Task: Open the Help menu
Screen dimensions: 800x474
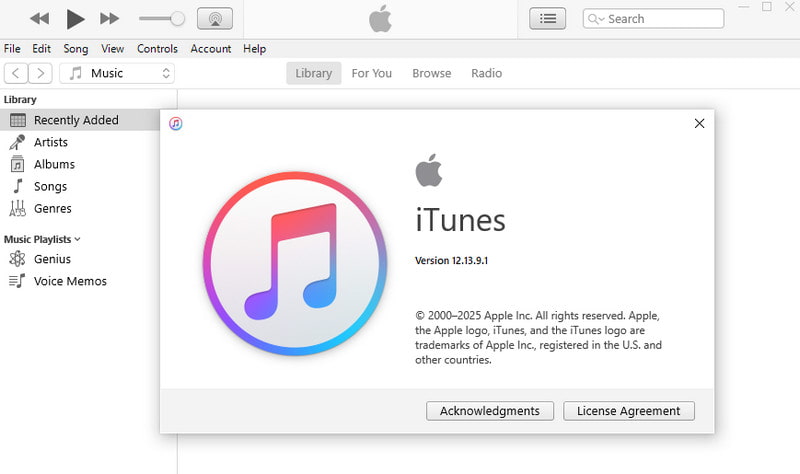Action: (254, 48)
